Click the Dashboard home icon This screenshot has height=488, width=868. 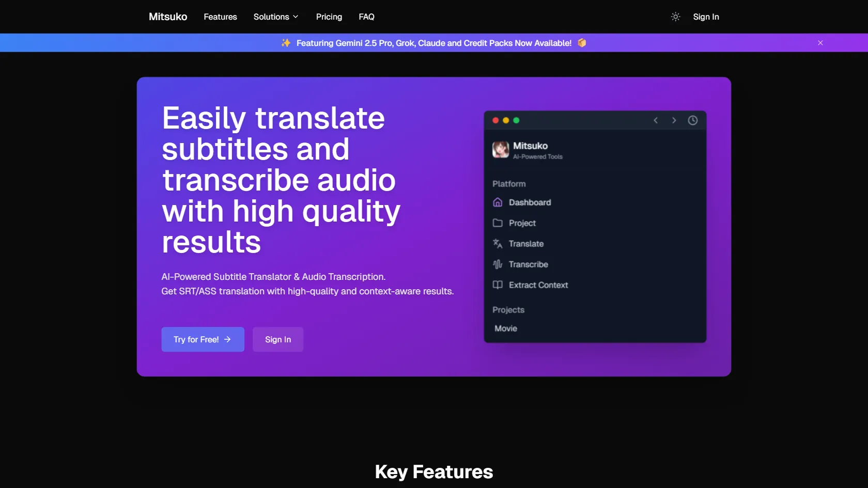[x=498, y=202]
